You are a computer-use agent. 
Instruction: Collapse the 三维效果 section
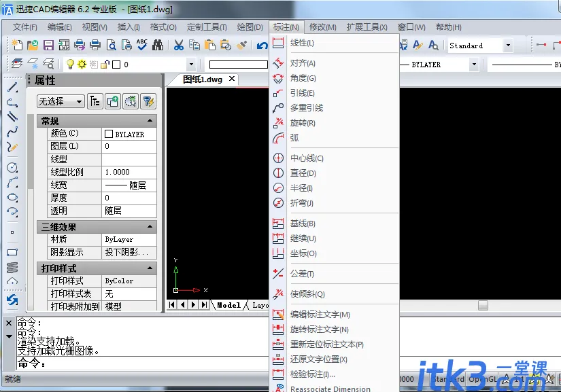click(x=150, y=226)
